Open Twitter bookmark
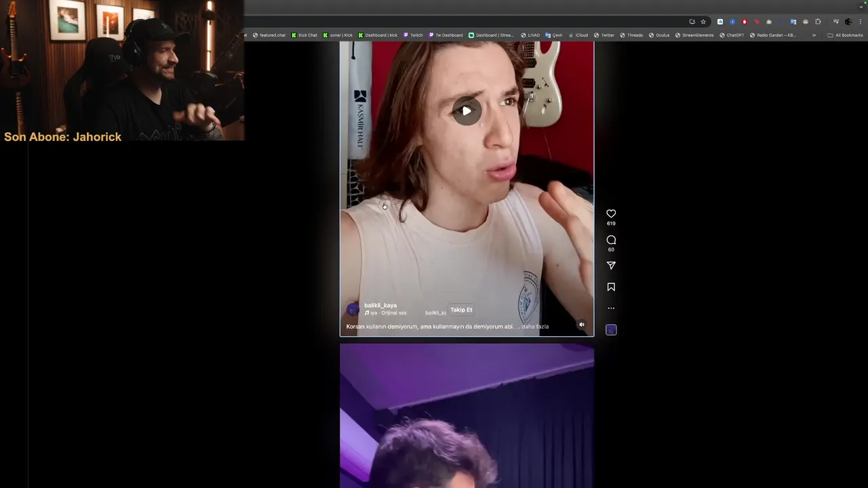 (x=604, y=35)
